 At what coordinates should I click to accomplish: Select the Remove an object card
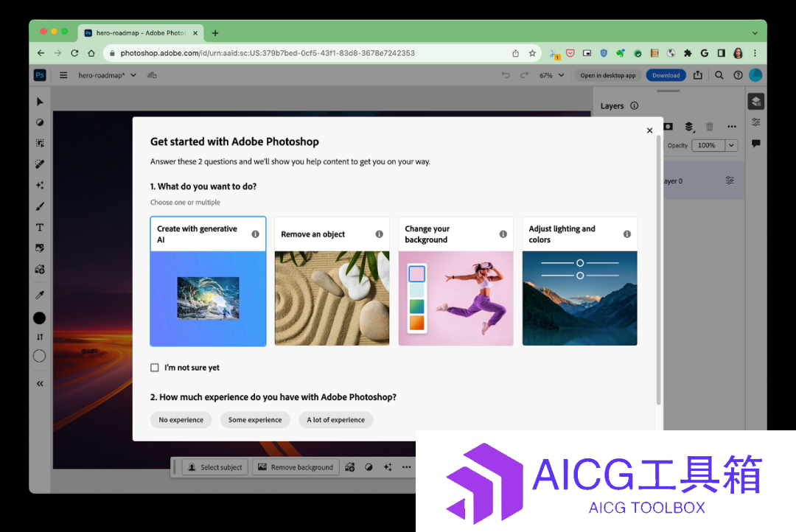(x=332, y=281)
